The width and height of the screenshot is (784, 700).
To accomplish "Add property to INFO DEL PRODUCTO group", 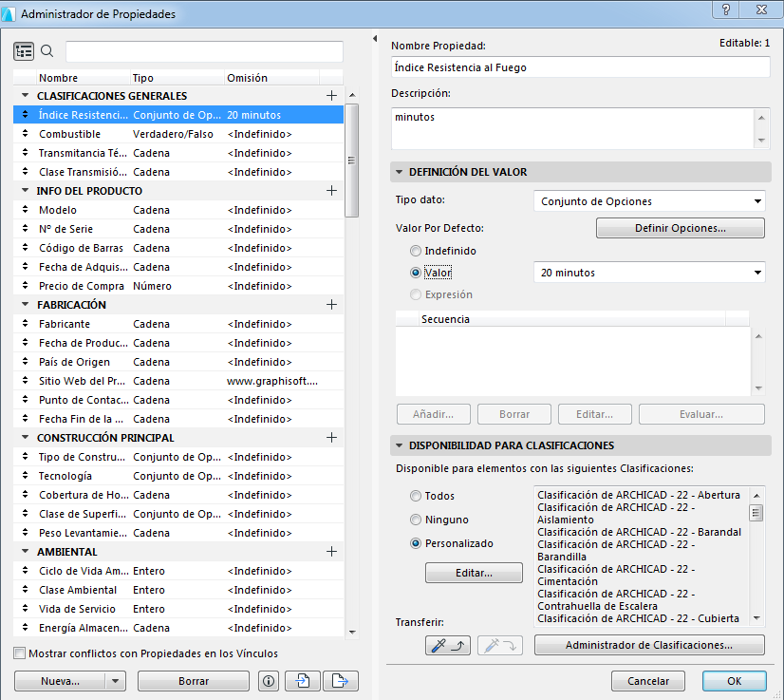I will 331,191.
